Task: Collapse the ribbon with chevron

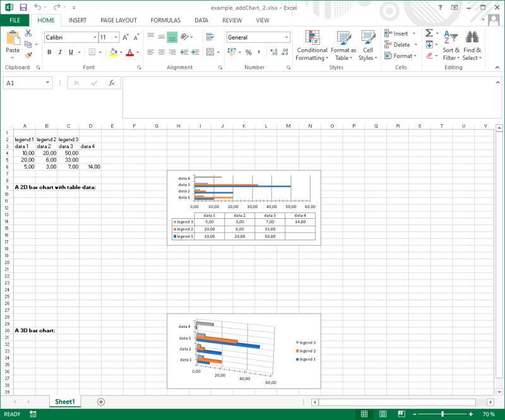Action: click(497, 67)
